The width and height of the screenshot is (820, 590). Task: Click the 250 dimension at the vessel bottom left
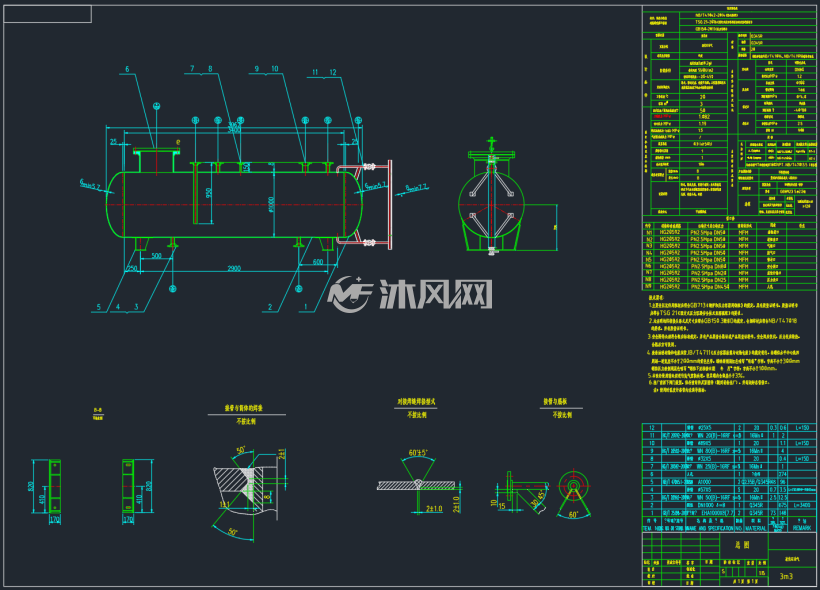click(x=132, y=268)
